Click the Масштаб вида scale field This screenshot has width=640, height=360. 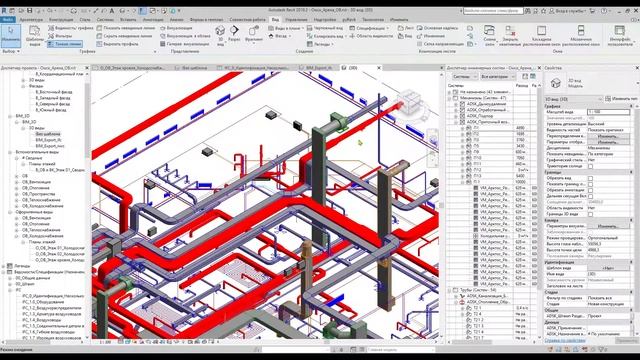pos(609,112)
